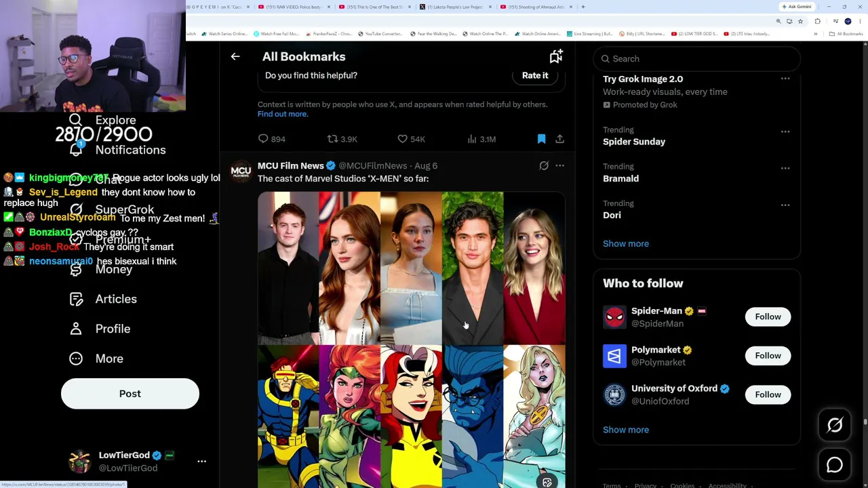The height and width of the screenshot is (488, 868).
Task: Open the tweet image gallery icon
Action: pyautogui.click(x=547, y=483)
